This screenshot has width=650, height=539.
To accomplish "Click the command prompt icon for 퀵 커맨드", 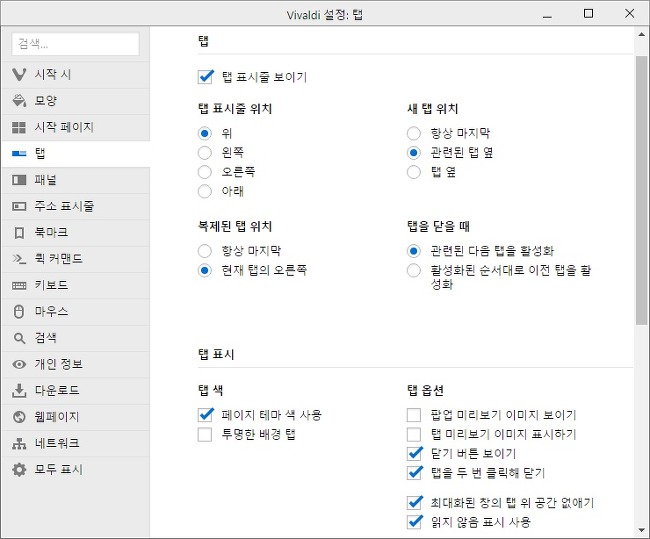I will coord(19,259).
